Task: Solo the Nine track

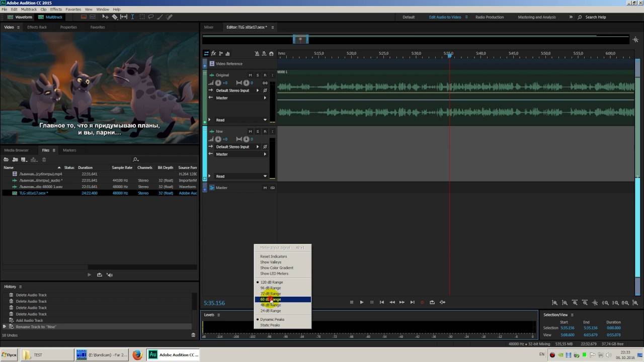Action: point(258,132)
